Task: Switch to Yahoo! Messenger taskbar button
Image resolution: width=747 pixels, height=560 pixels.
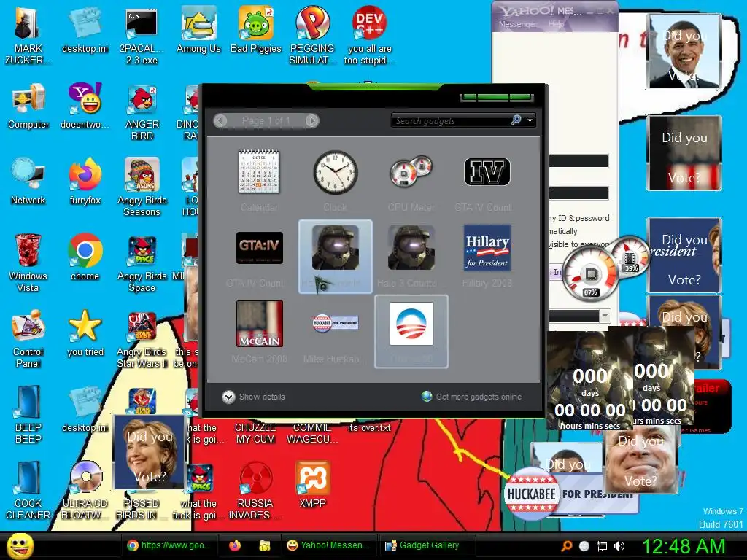Action: tap(328, 545)
